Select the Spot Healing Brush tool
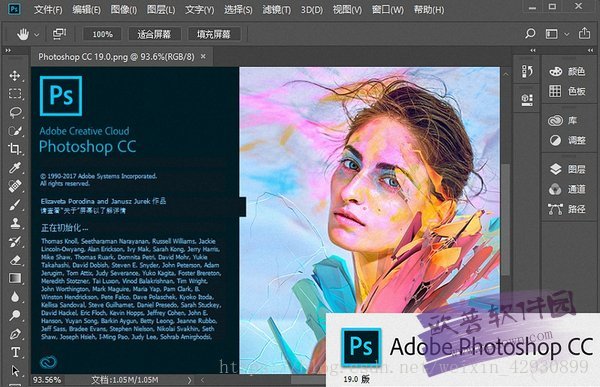 click(x=15, y=186)
